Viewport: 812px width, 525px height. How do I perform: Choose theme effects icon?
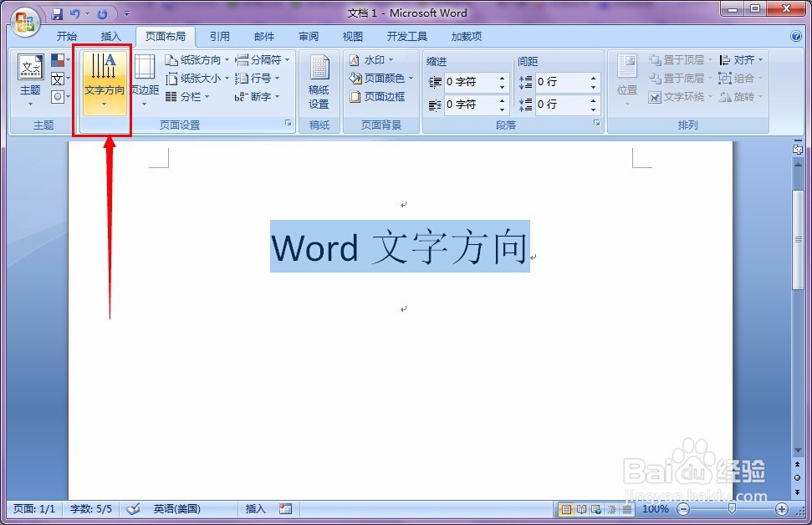[60, 97]
